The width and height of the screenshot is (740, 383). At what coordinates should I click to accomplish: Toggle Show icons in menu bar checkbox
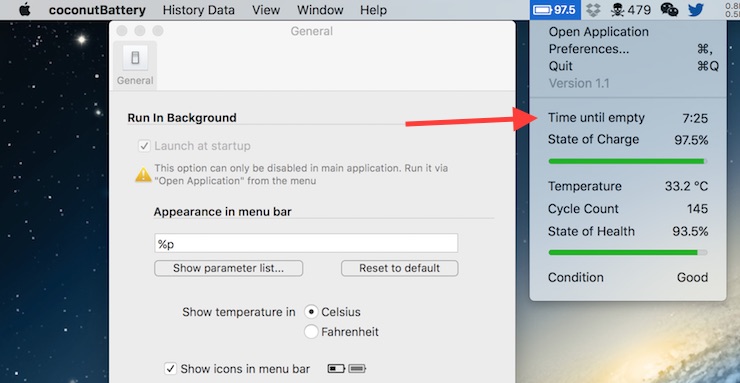tap(170, 368)
